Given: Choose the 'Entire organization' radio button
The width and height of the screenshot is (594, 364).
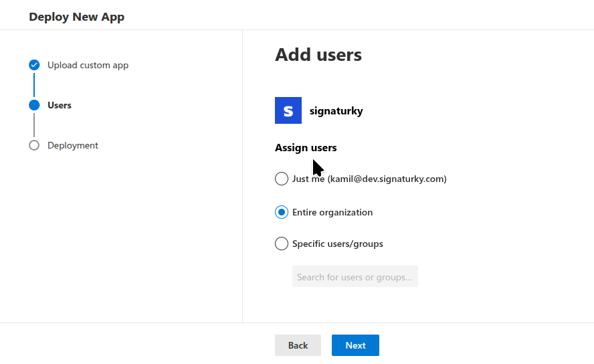Looking at the screenshot, I should (x=282, y=212).
